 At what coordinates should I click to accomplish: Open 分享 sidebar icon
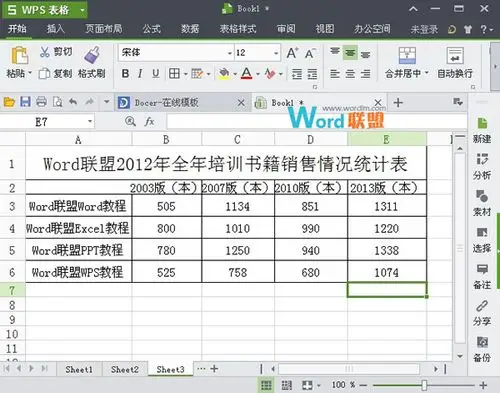[x=482, y=313]
